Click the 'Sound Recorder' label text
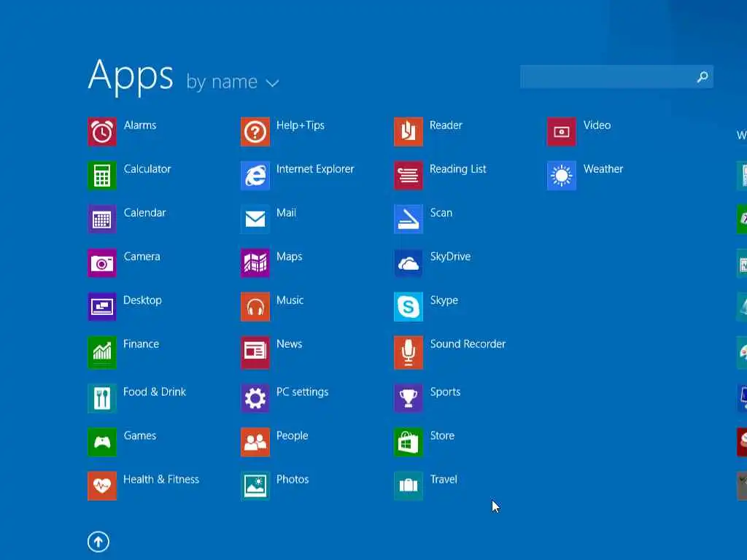Image resolution: width=747 pixels, height=560 pixels. point(468,344)
